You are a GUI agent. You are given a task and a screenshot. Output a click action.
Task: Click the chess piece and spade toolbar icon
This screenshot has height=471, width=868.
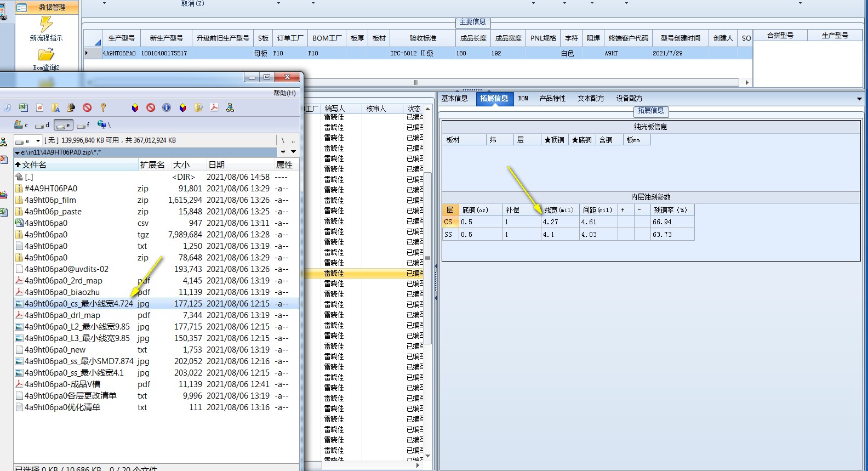[71, 107]
